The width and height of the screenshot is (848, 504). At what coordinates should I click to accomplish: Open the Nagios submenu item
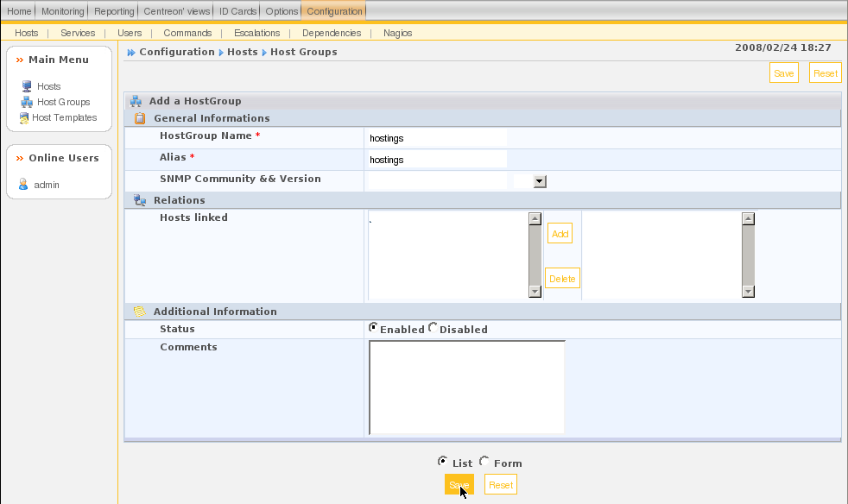[x=397, y=33]
